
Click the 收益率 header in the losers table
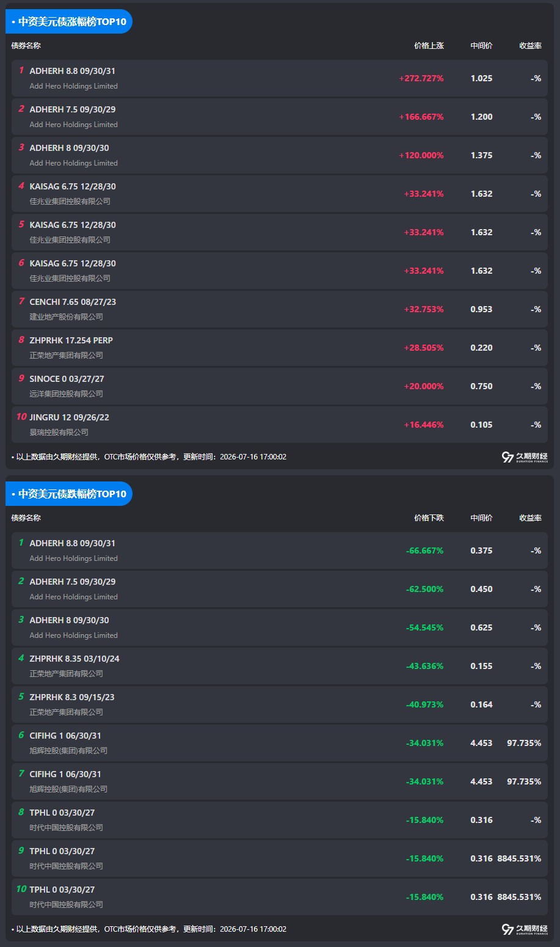click(530, 518)
